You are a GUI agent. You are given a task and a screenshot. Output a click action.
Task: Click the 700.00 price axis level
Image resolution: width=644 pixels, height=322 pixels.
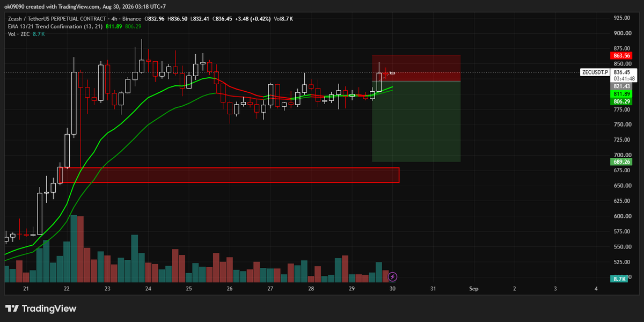(x=621, y=155)
